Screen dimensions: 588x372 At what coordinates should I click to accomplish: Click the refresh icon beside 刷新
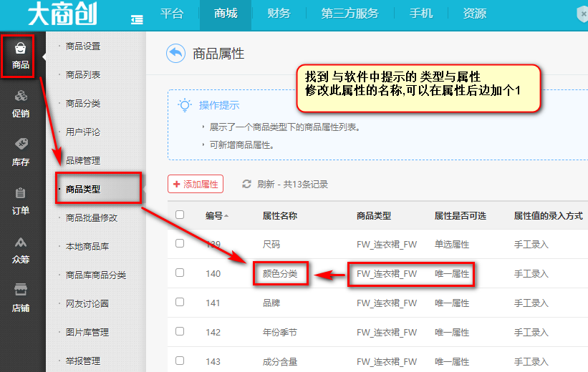[x=246, y=184]
